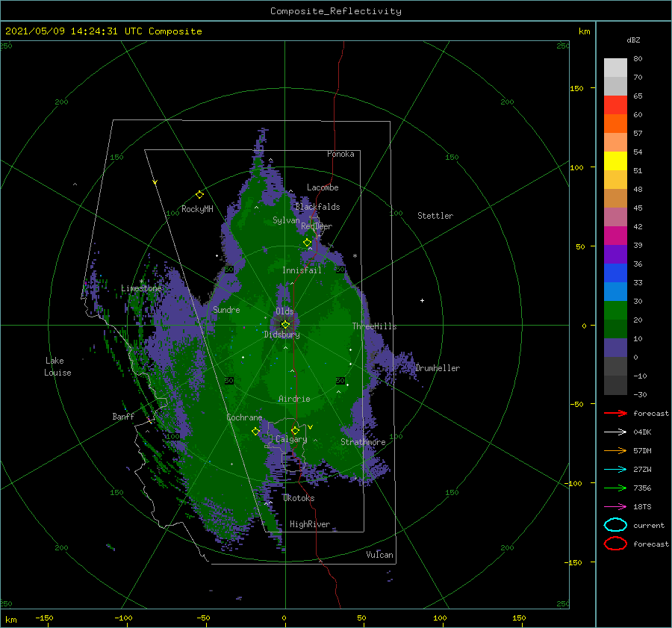Click the Strathmore town label
Image resolution: width=672 pixels, height=628 pixels.
pyautogui.click(x=363, y=442)
